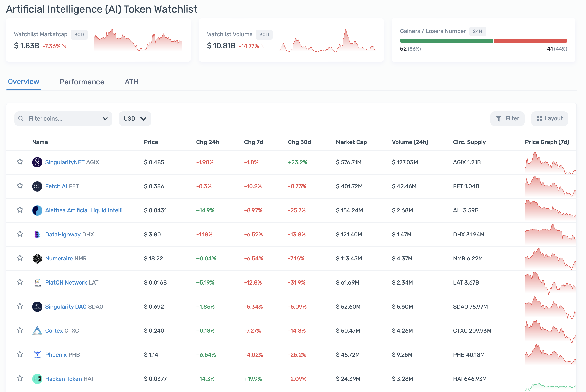Star SingularityNET AGIX as favorite
This screenshot has width=586, height=392.
point(20,162)
